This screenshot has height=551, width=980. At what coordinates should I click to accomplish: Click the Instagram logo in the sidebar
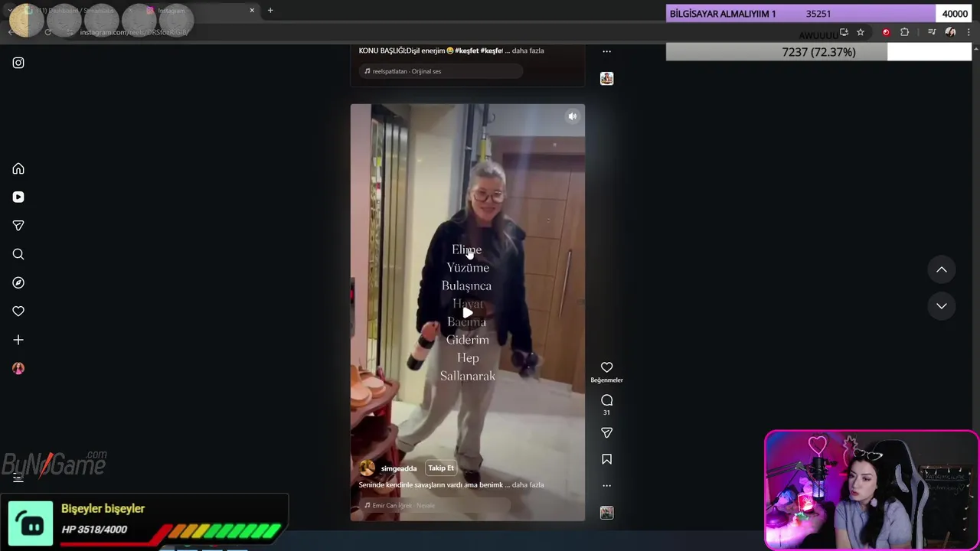[18, 63]
